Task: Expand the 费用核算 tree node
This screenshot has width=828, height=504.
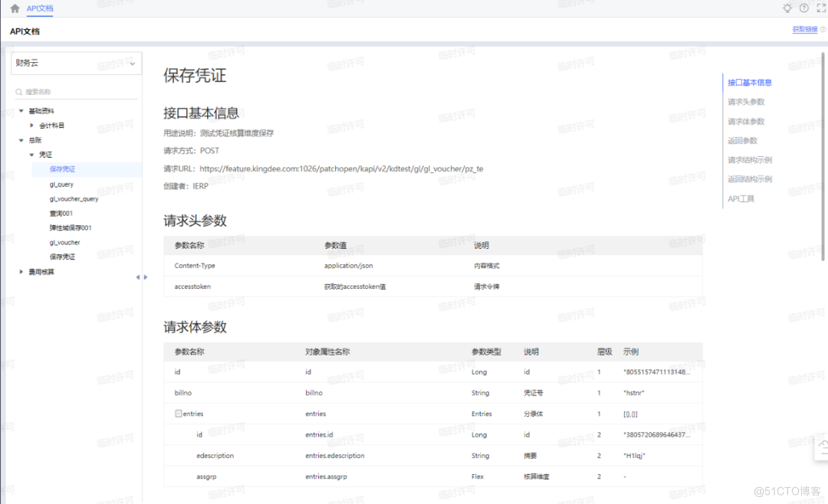Action: (21, 271)
